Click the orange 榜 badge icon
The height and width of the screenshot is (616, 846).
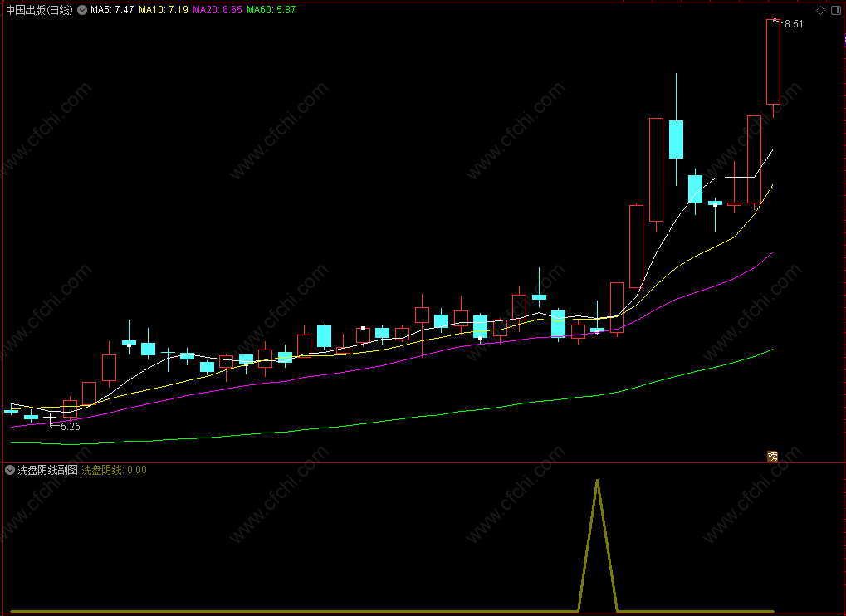click(773, 457)
